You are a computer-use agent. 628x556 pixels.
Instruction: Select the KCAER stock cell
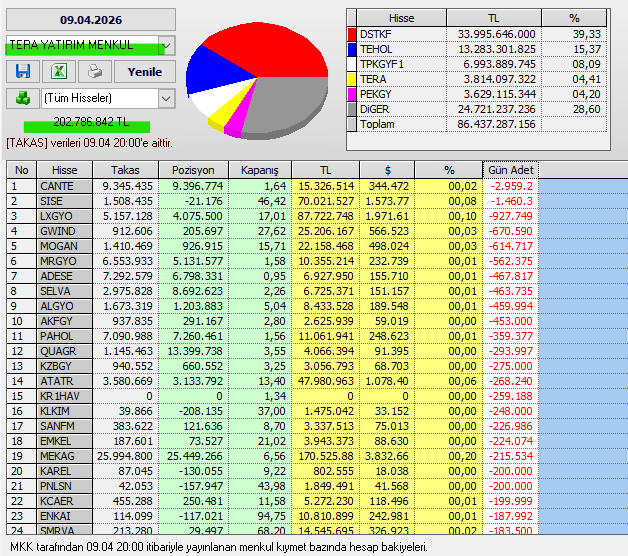click(64, 502)
